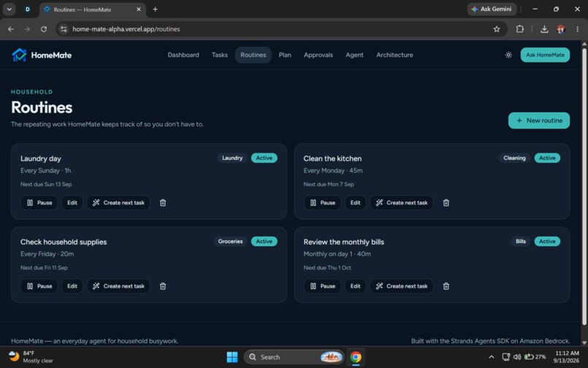Pause the Clean the kitchen routine
Screen dimensions: 588x368
(x=322, y=203)
